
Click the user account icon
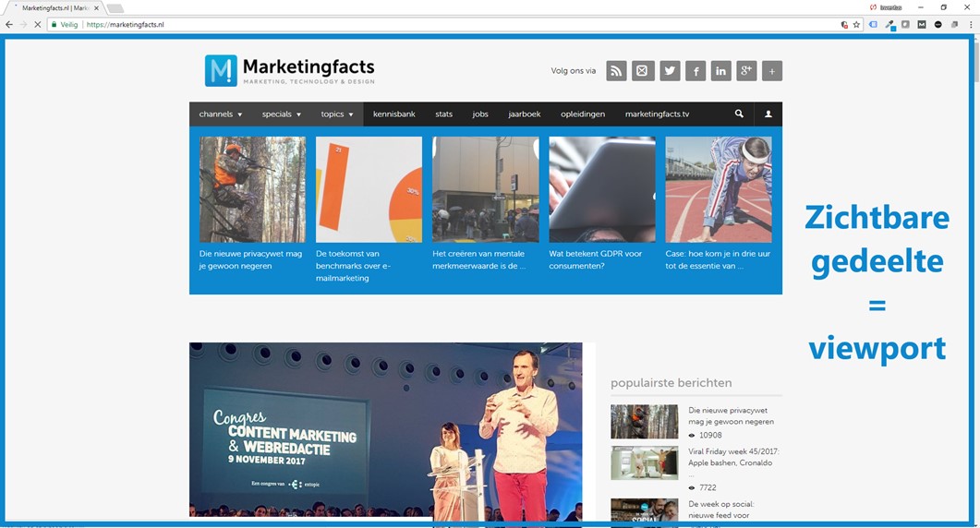[x=768, y=114]
